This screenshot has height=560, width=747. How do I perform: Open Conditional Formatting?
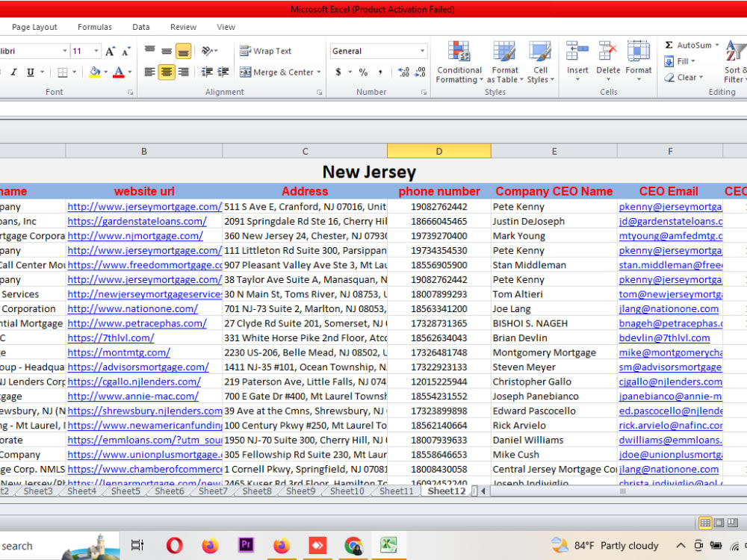click(x=459, y=62)
